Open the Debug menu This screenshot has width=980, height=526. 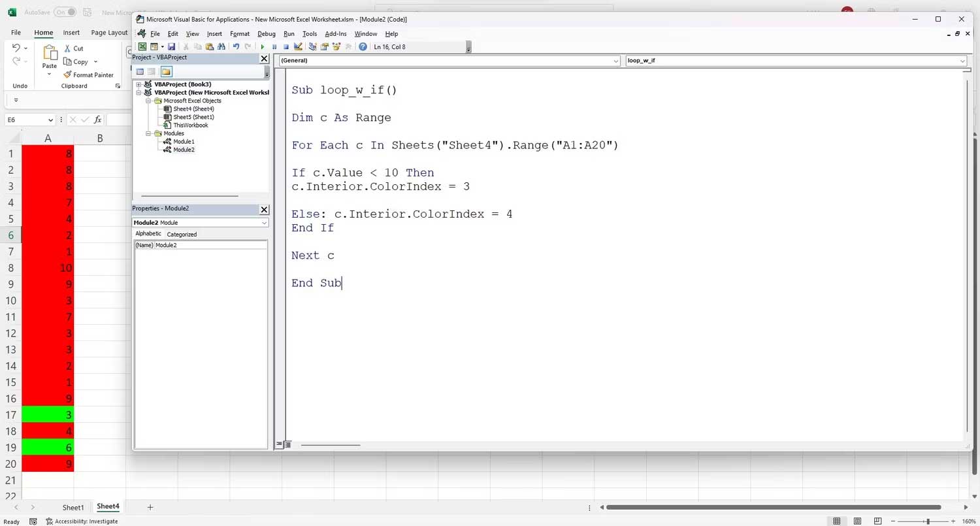[x=266, y=34]
